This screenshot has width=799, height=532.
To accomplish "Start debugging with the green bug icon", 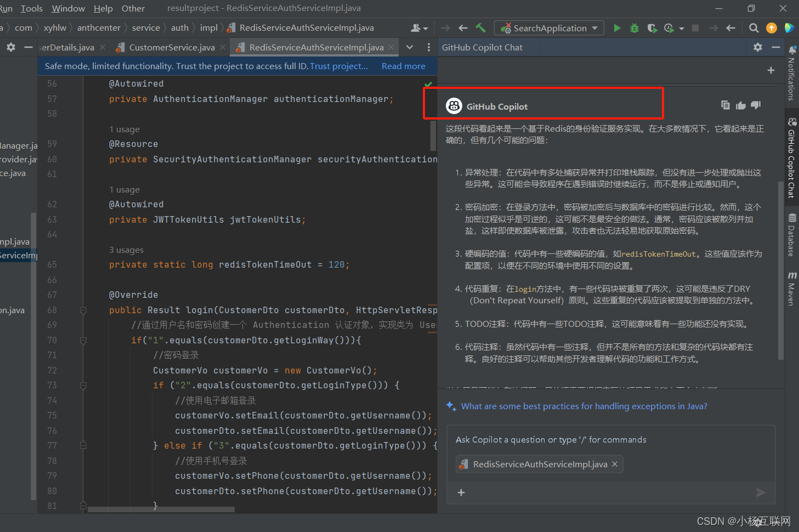I will 634,28.
